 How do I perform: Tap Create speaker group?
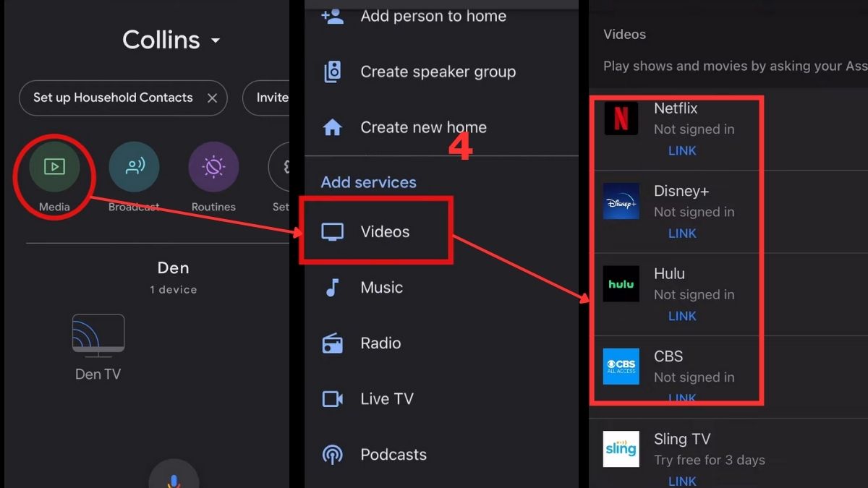pos(438,72)
